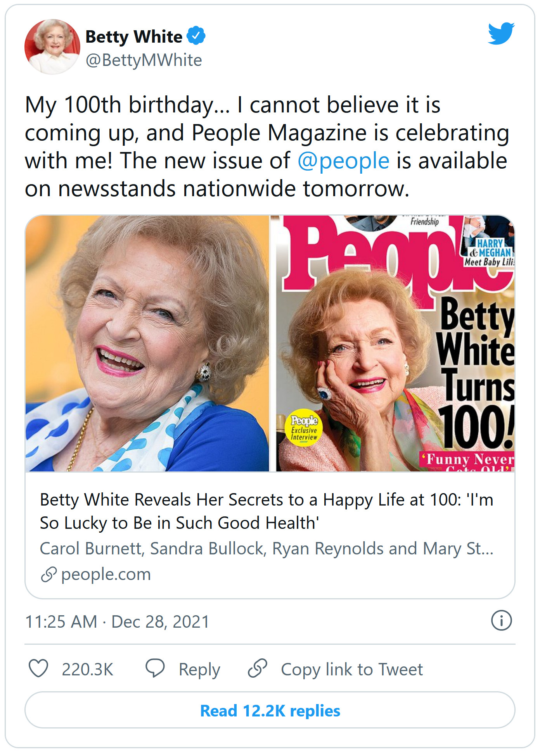The height and width of the screenshot is (756, 540).
Task: Open Betty White's profile picture
Action: point(52,47)
